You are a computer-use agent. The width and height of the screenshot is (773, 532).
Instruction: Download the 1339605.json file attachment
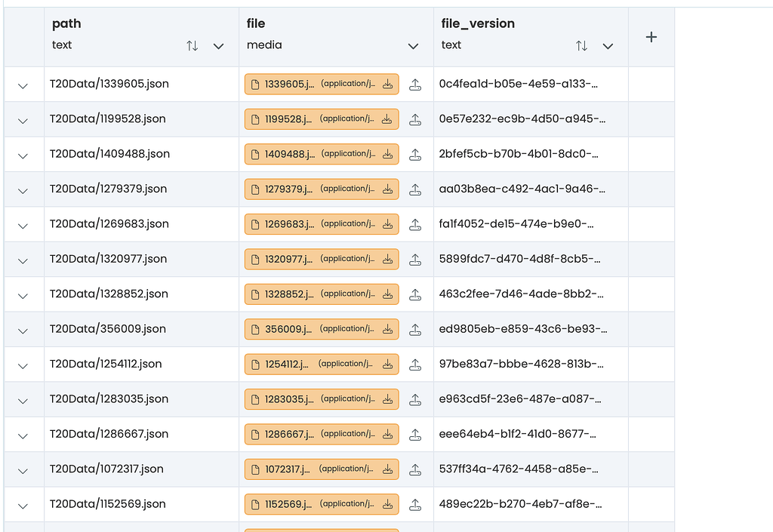(x=387, y=84)
